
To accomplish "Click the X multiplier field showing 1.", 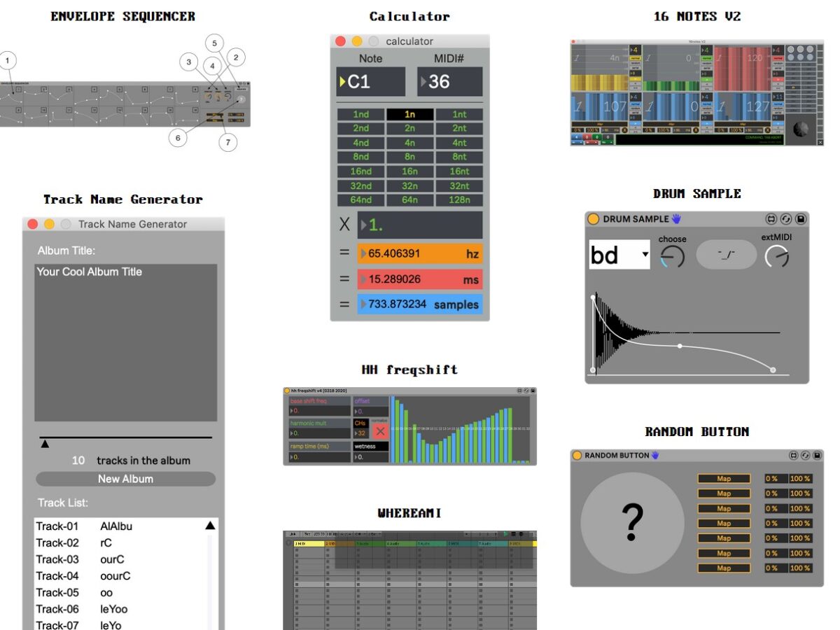I will [420, 225].
